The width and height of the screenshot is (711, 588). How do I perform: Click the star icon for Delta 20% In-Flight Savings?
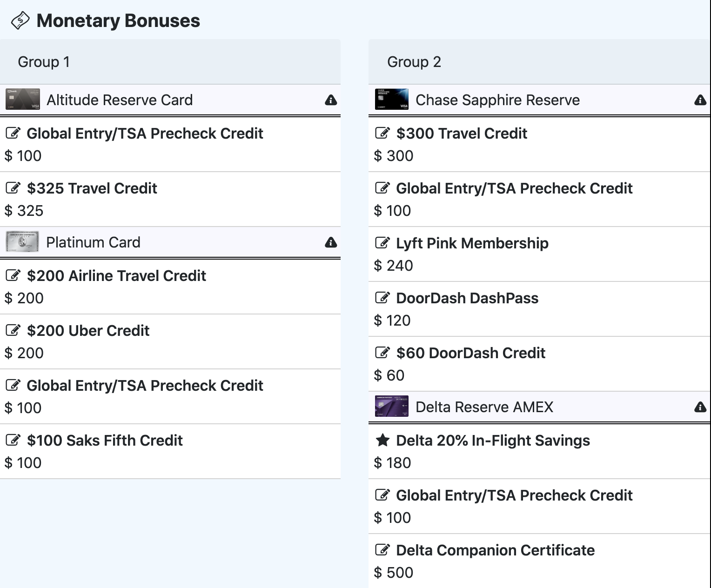pos(382,440)
